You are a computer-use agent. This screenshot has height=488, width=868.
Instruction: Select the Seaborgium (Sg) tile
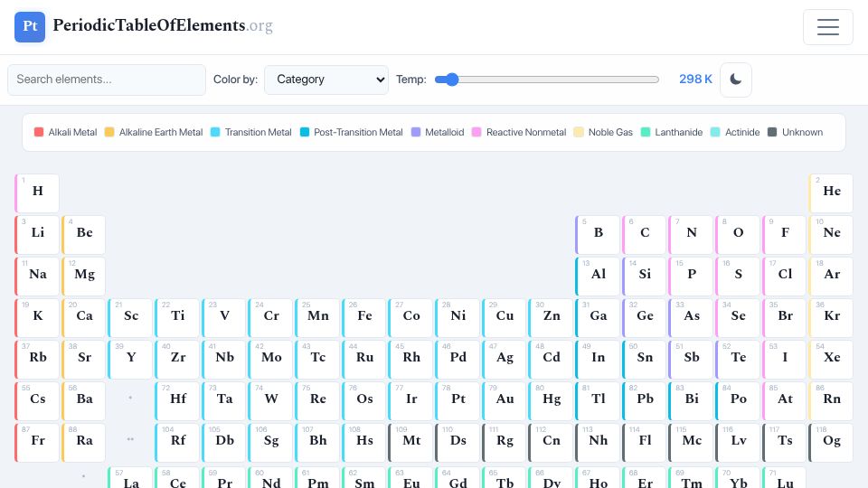coord(270,443)
